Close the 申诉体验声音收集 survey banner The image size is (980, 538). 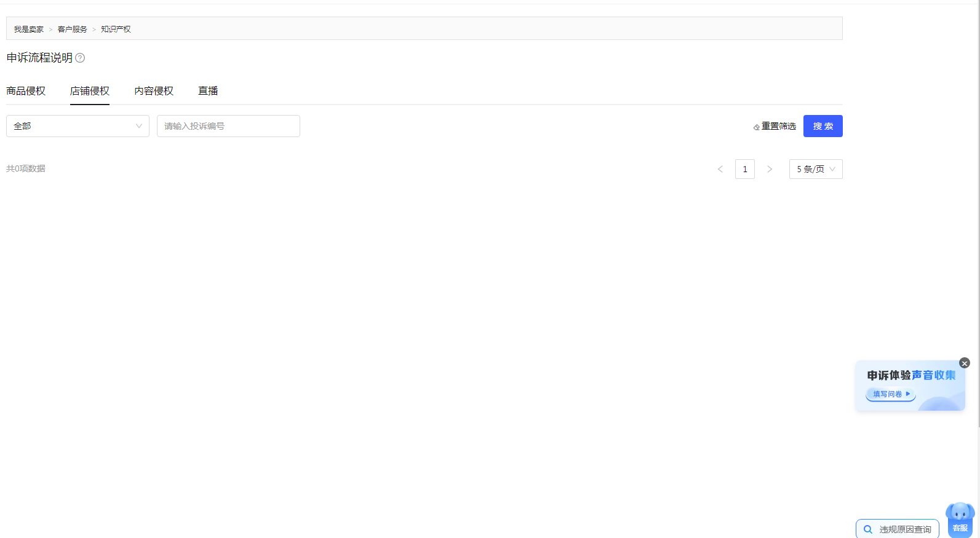(965, 363)
